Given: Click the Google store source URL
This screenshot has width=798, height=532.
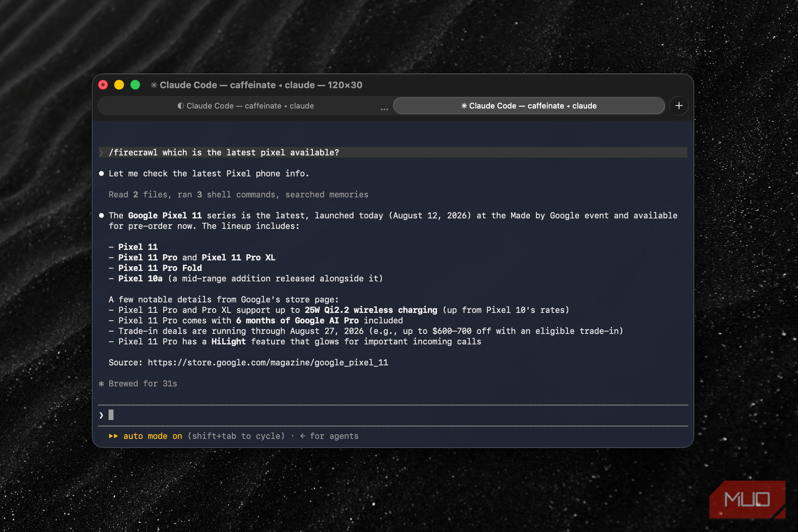Looking at the screenshot, I should pyautogui.click(x=268, y=363).
